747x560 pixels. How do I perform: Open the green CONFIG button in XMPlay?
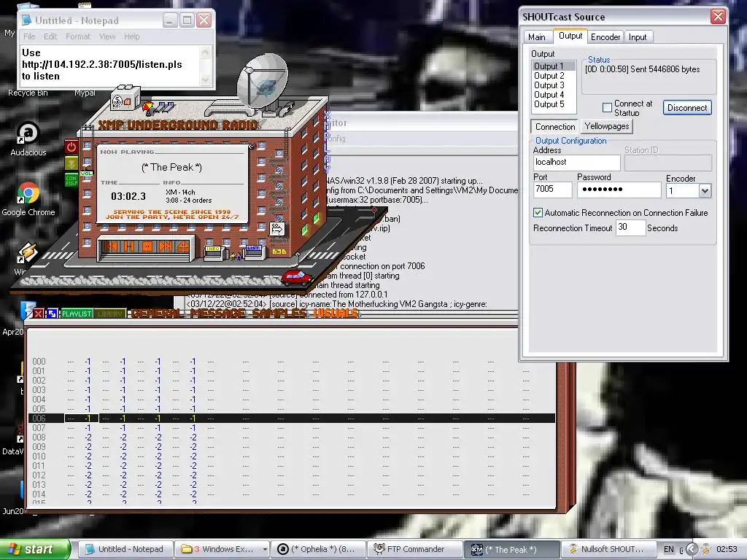(71, 181)
